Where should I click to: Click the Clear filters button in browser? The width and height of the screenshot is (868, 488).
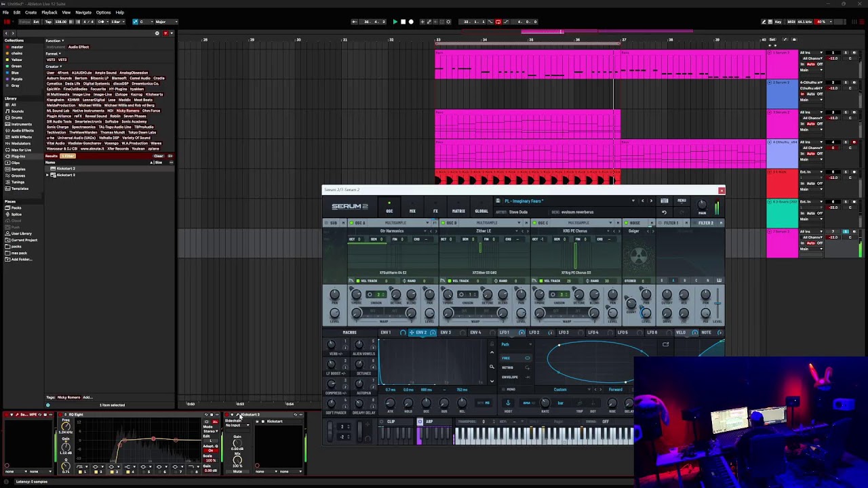point(158,157)
